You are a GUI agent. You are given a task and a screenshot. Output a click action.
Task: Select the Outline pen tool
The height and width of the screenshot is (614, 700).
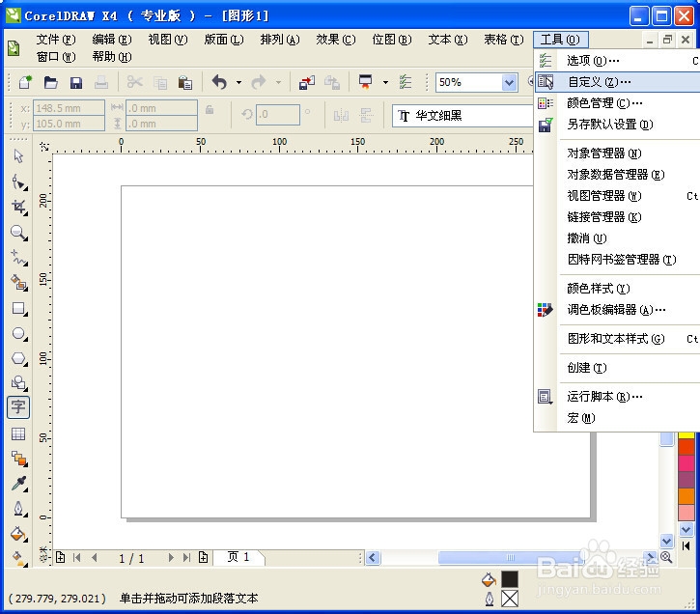pos(18,509)
